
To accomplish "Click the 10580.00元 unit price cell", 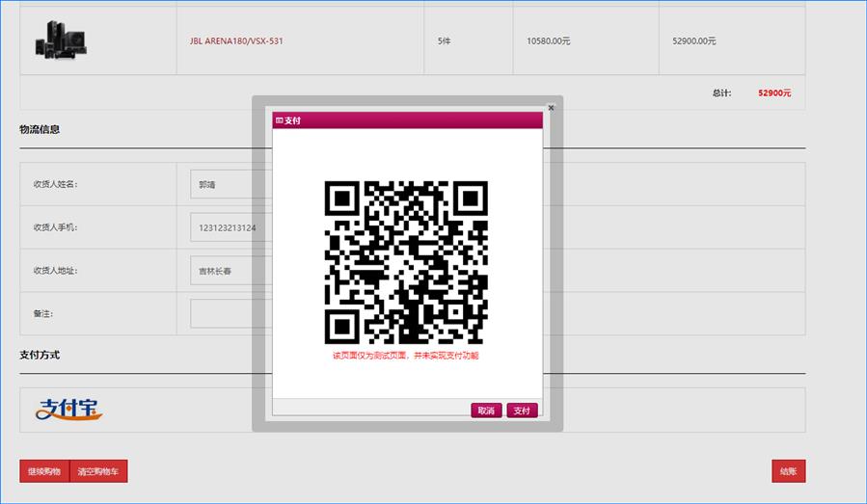I will point(549,41).
